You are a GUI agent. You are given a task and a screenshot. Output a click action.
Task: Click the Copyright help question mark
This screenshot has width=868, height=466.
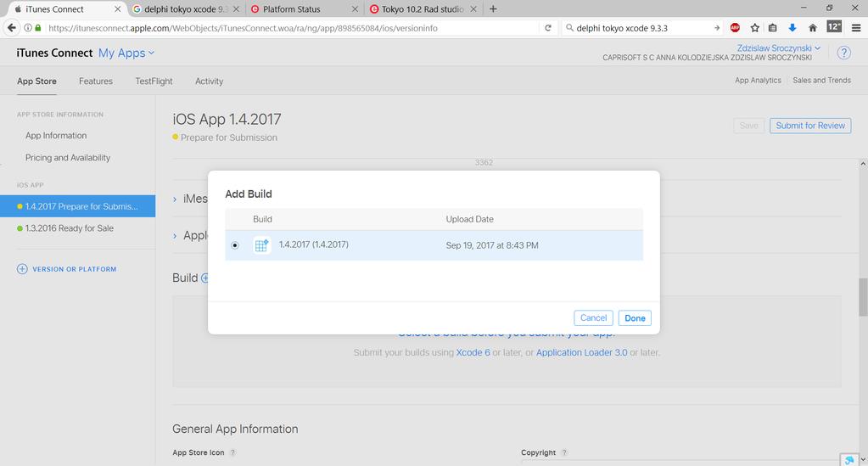[x=564, y=452]
